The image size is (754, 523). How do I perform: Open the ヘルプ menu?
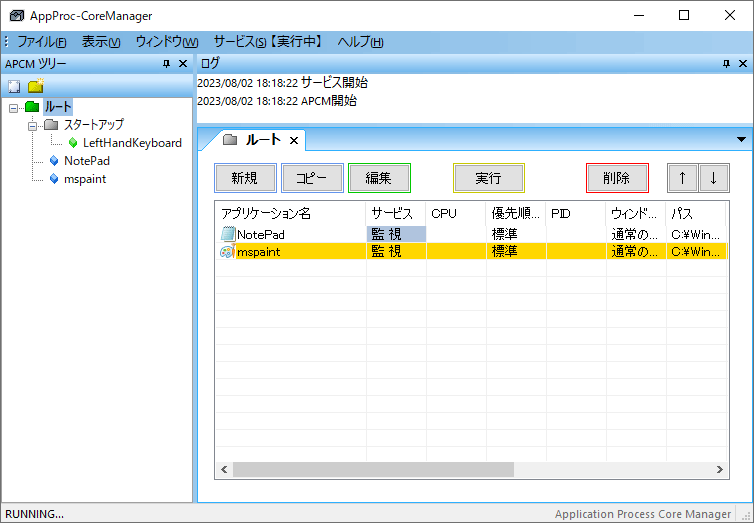[x=360, y=42]
